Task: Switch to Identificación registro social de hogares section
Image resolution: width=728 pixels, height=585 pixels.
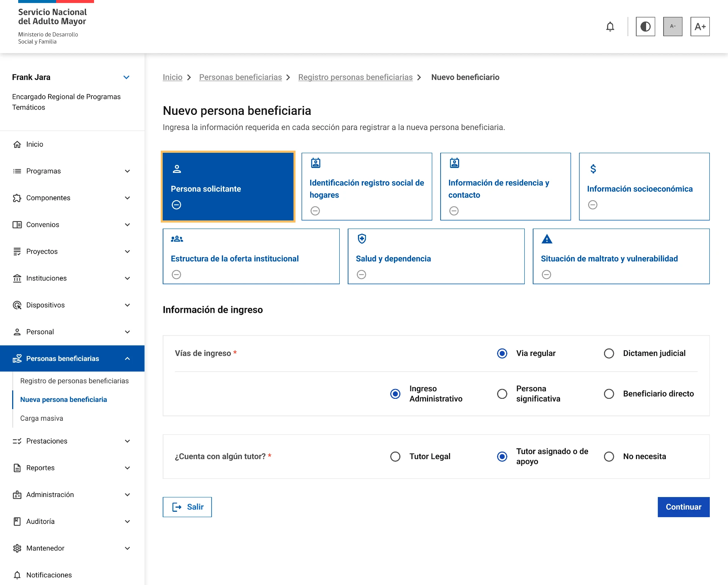Action: click(367, 187)
